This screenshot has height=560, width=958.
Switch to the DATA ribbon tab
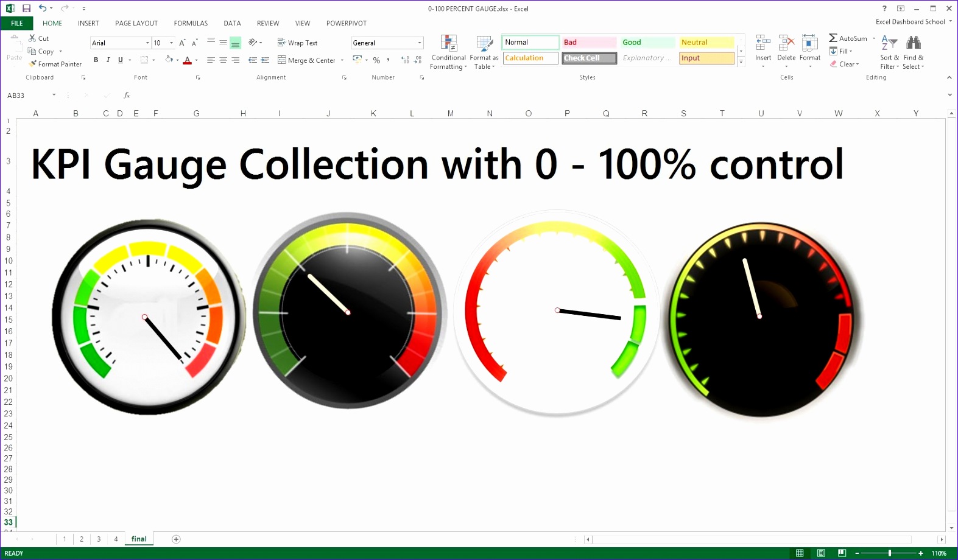pos(232,23)
